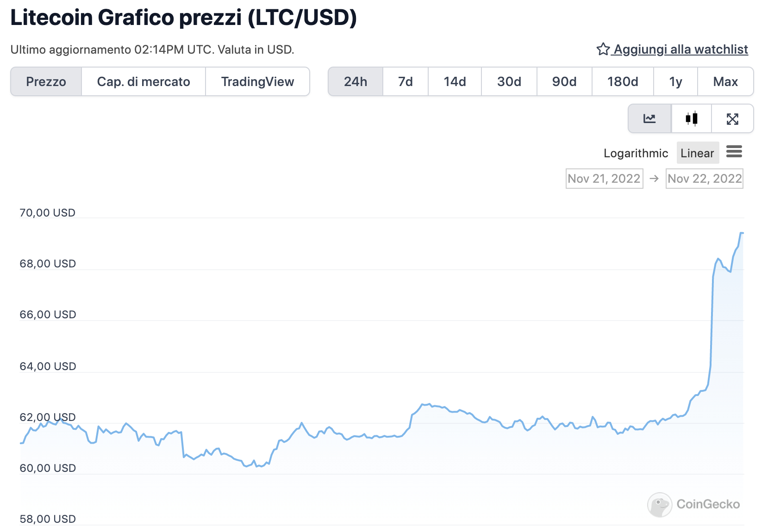Click the CoinGecko logo watermark
The image size is (774, 532).
[x=693, y=504]
